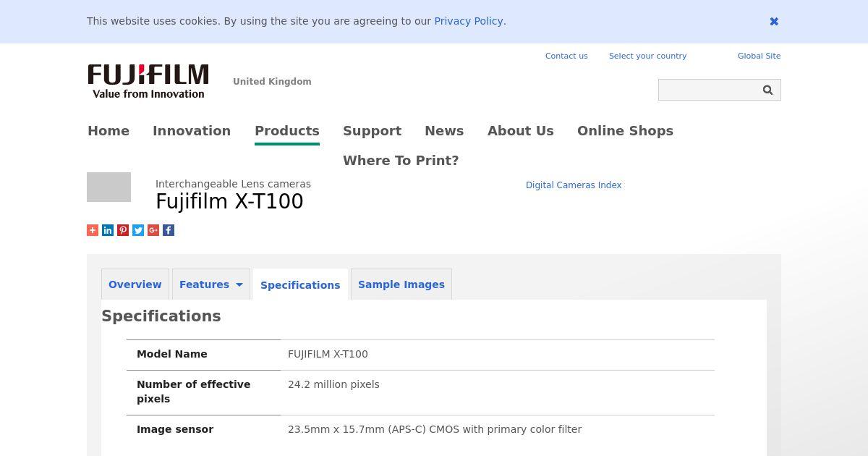Open the Where To Print? menu item
868x456 pixels.
click(401, 161)
